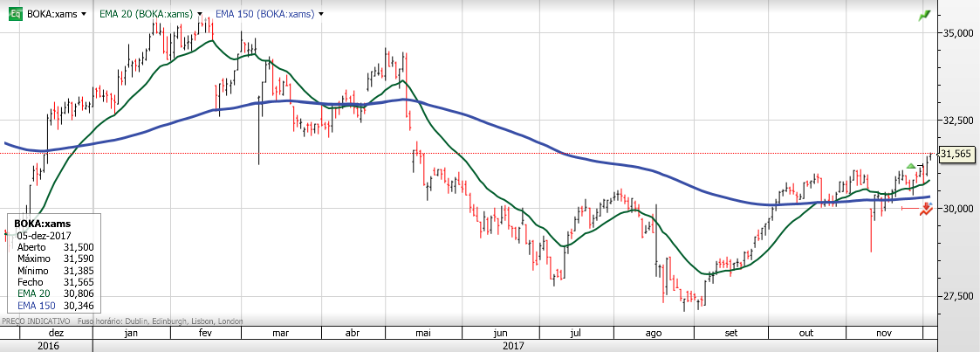Click the 27,500 level on price axis

tap(956, 296)
